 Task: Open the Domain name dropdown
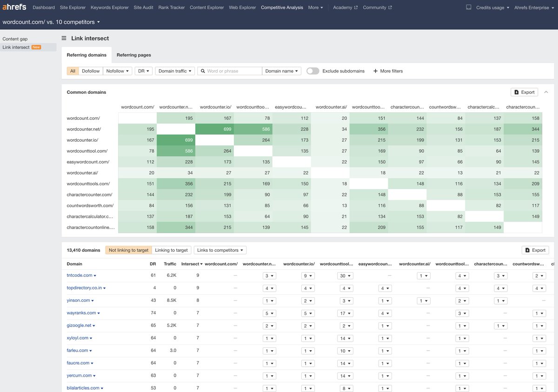(x=282, y=71)
